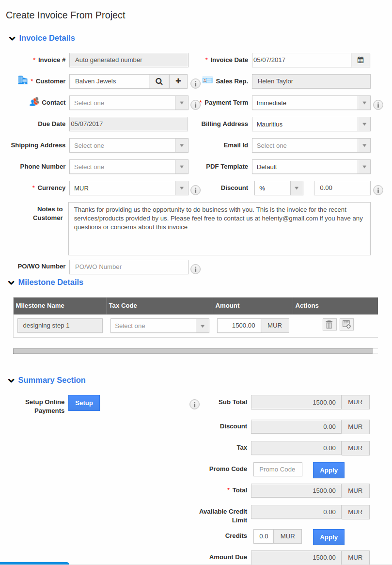Image resolution: width=392 pixels, height=565 pixels.
Task: Open the Invoice Date calendar picker
Action: [x=361, y=60]
